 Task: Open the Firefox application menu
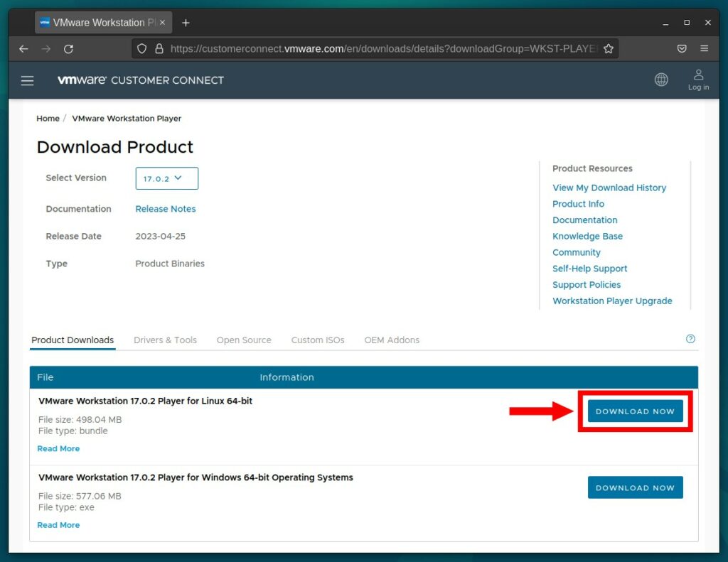(x=705, y=49)
